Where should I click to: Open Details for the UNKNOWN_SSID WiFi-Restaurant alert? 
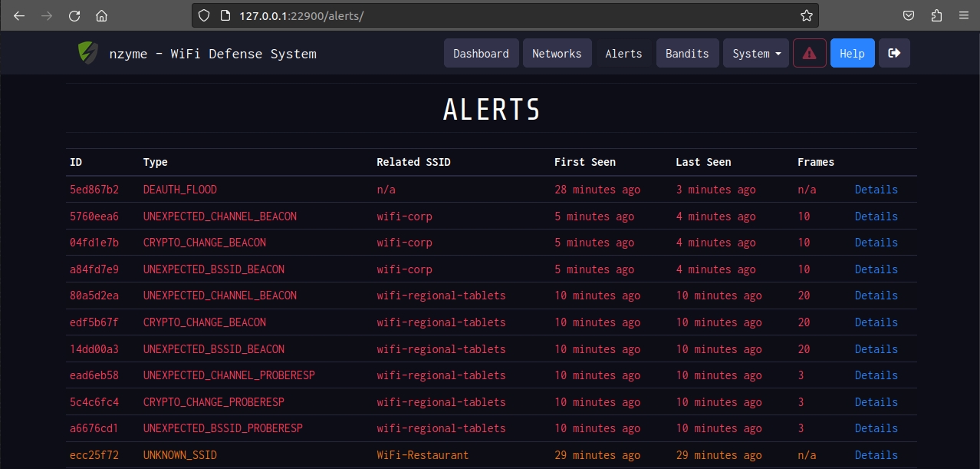tap(876, 455)
